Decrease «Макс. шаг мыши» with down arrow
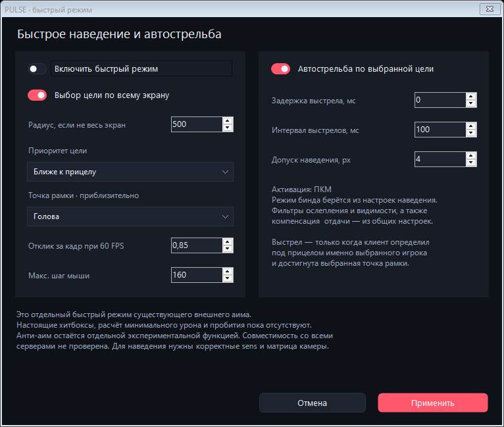 [228, 278]
